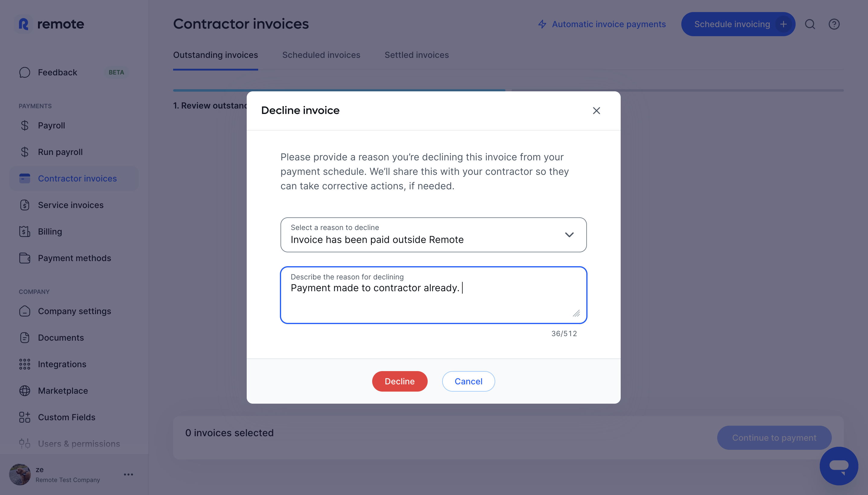868x495 pixels.
Task: Click the Contractor invoices card icon
Action: click(24, 178)
